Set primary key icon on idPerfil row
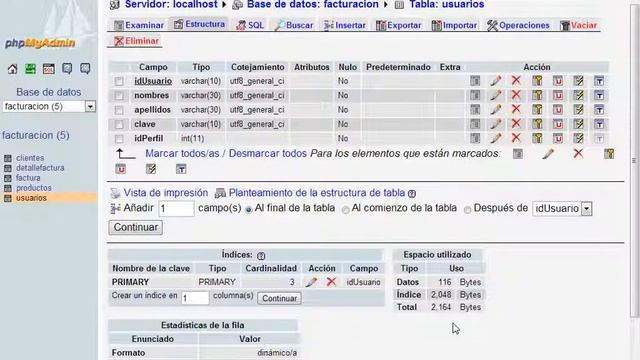640x360 pixels. pyautogui.click(x=537, y=138)
